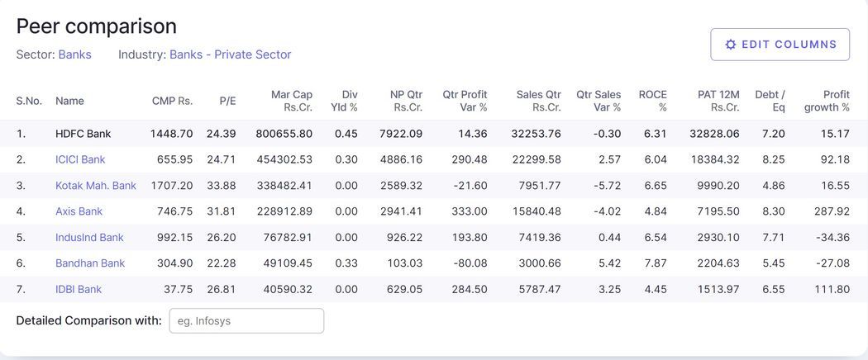Viewport: 868px width, 360px height.
Task: Sort by the P/E column header
Action: tap(227, 101)
